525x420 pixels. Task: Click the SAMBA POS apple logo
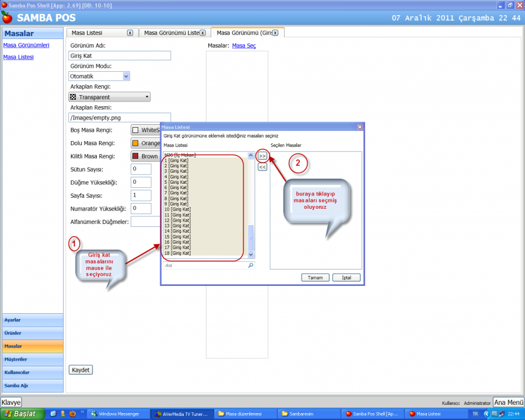[6, 17]
